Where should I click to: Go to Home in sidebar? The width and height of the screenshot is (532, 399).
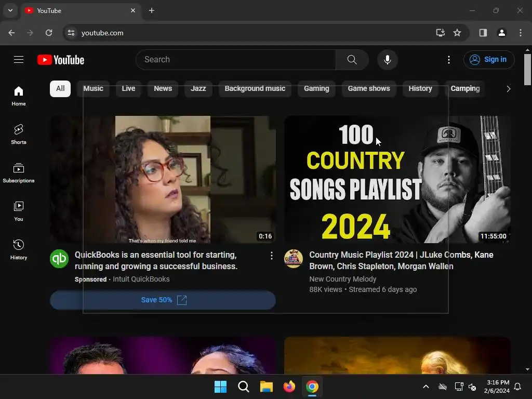click(x=19, y=96)
